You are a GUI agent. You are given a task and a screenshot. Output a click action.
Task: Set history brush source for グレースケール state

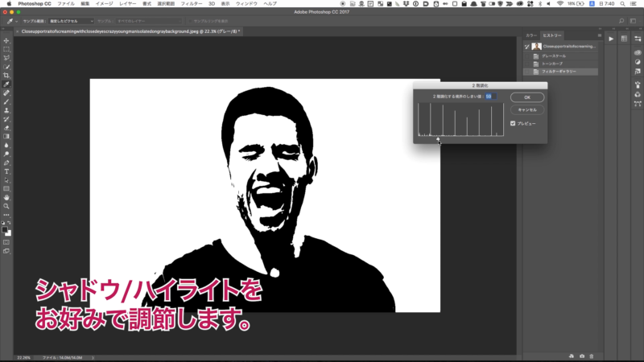pos(527,56)
